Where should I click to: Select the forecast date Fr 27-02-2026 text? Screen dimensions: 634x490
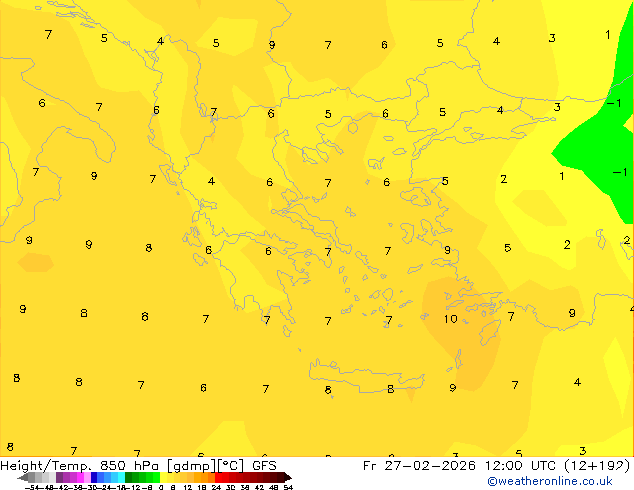tap(419, 466)
